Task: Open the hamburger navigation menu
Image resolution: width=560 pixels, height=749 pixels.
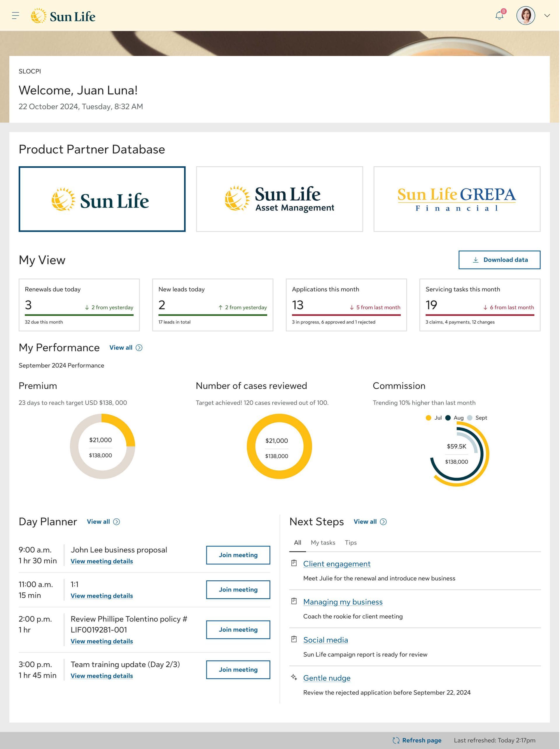Action: 15,15
